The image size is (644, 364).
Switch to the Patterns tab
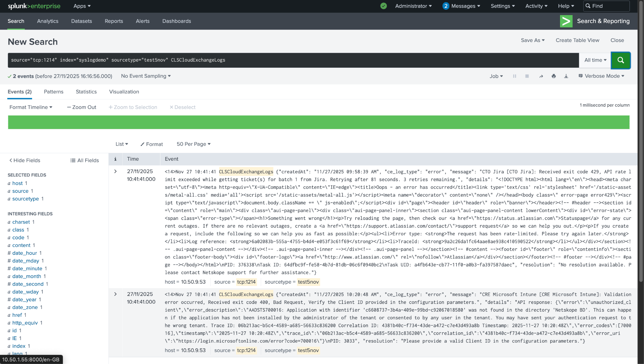[x=53, y=92]
